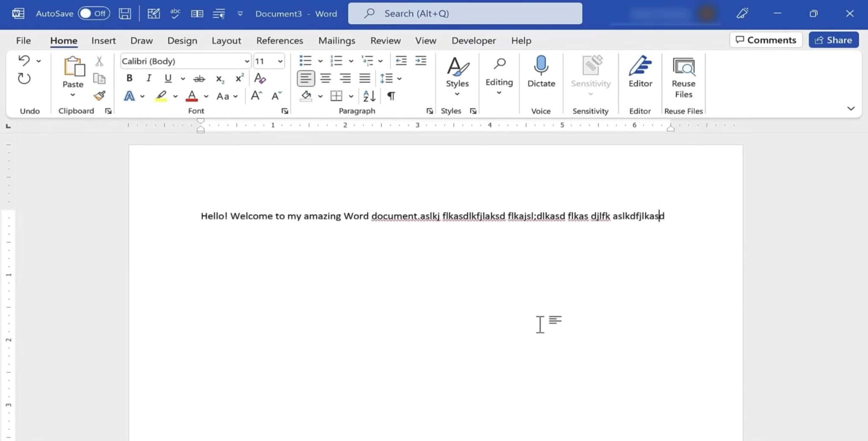Image resolution: width=868 pixels, height=441 pixels.
Task: Toggle AutoSave on
Action: [x=94, y=13]
